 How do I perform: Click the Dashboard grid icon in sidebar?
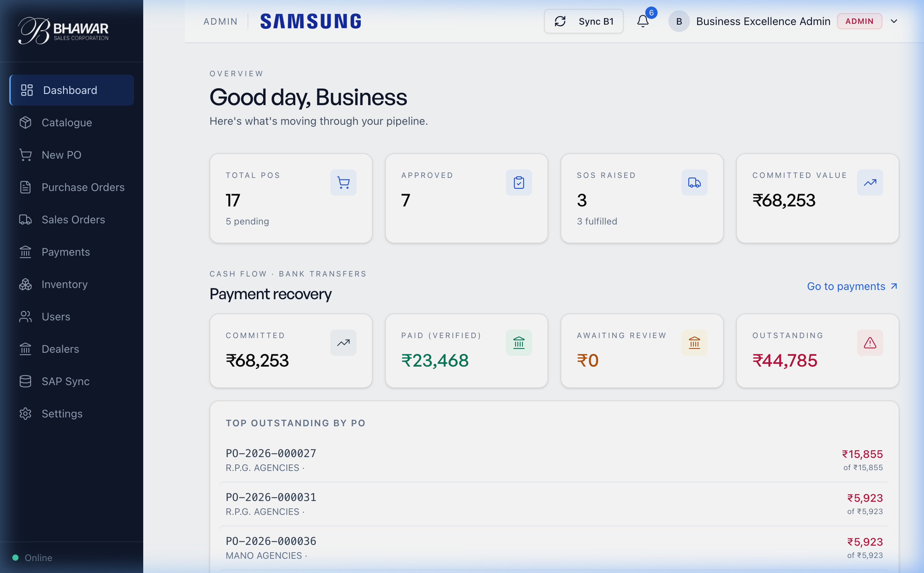(x=27, y=90)
